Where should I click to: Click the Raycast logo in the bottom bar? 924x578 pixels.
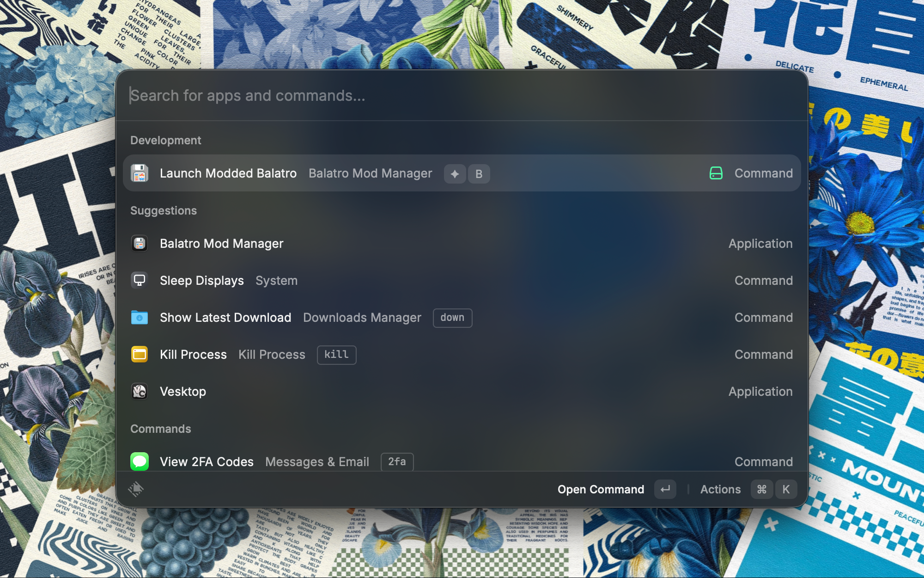136,489
